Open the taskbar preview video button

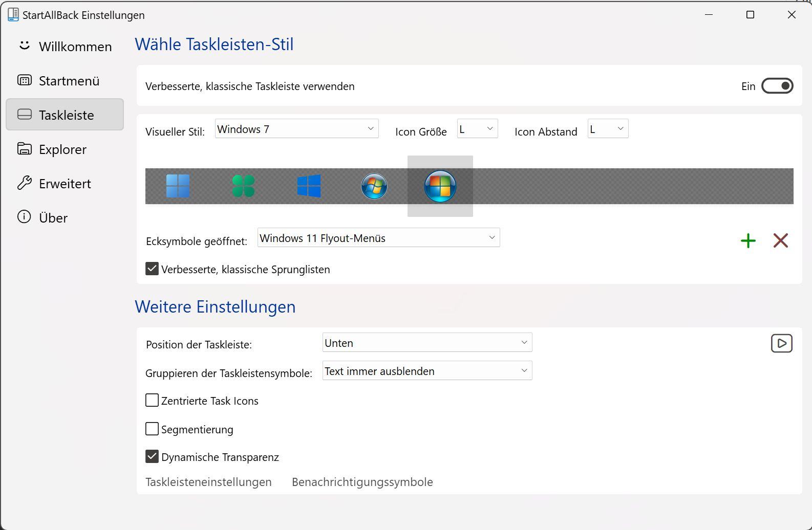781,343
